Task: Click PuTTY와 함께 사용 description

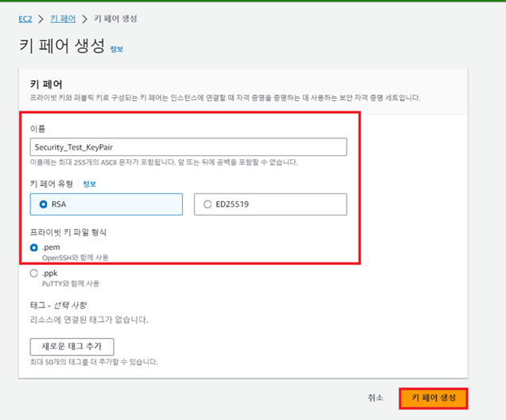Action: pyautogui.click(x=71, y=283)
